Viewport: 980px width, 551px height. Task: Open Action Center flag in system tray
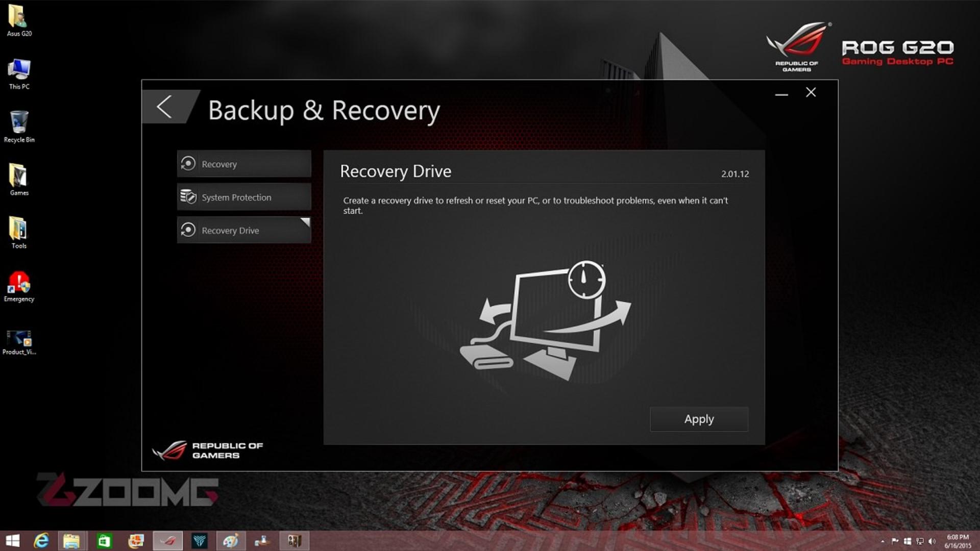pyautogui.click(x=895, y=541)
